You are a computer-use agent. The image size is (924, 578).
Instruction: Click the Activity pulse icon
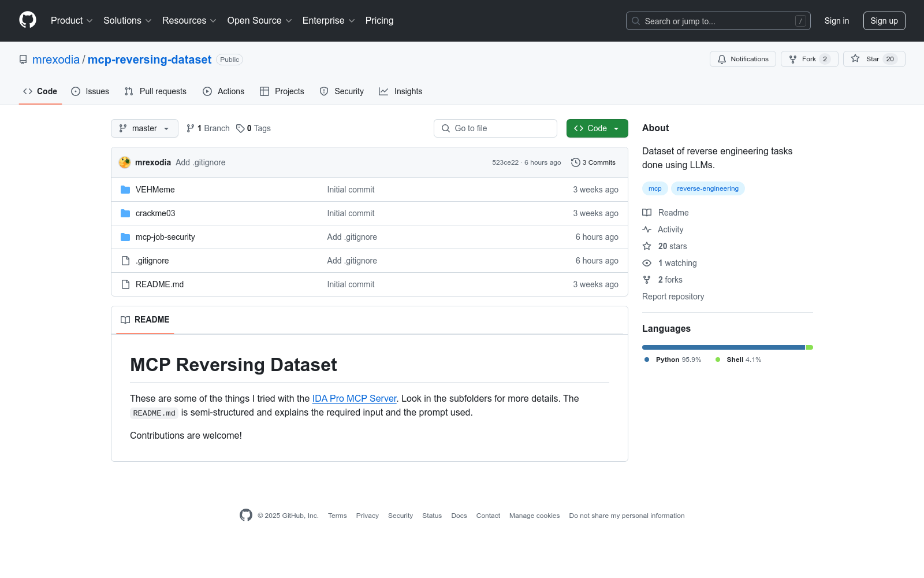[647, 229]
